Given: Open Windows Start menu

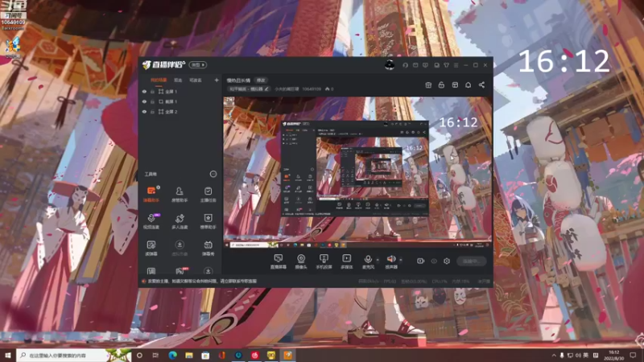Looking at the screenshot, I should point(7,355).
